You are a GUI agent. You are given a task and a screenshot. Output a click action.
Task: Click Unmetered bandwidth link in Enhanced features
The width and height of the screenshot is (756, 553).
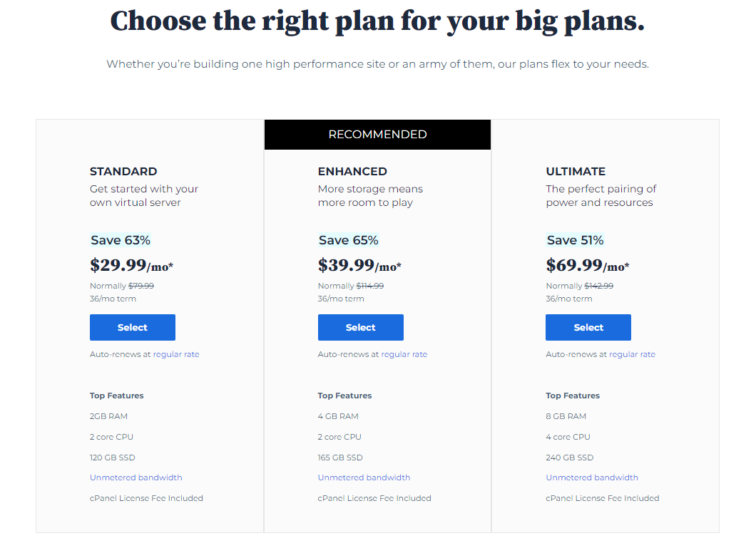[x=364, y=478]
